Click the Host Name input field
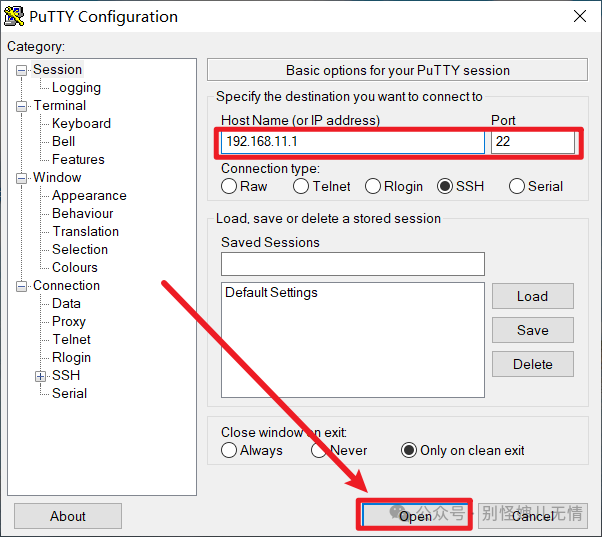The image size is (602, 537). coord(352,142)
